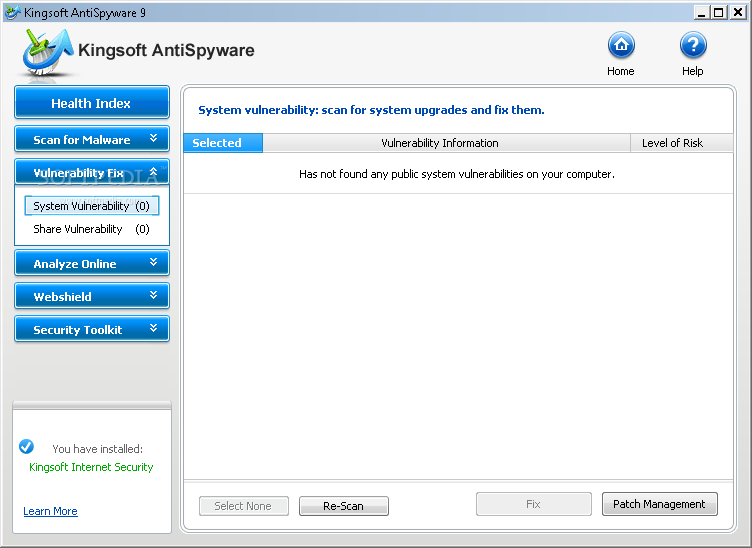Collapse Vulnerability Fix chevron
Viewport: 752px width, 548px height.
(153, 172)
